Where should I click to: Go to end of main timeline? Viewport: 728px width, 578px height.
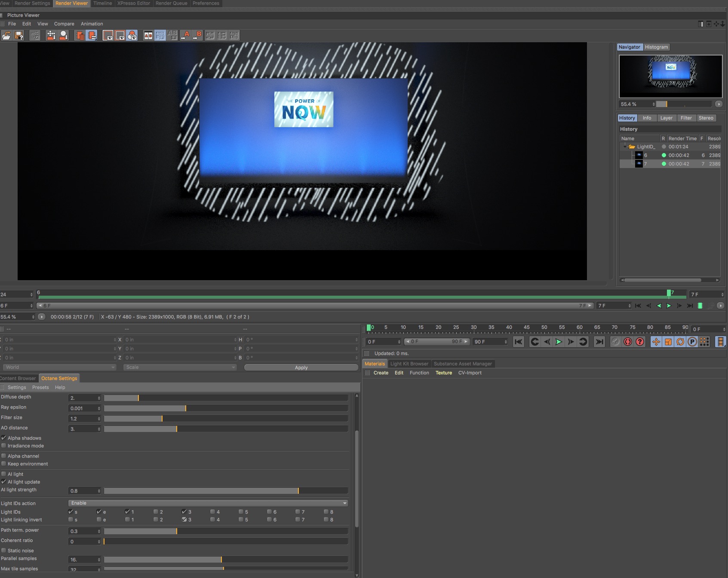599,342
